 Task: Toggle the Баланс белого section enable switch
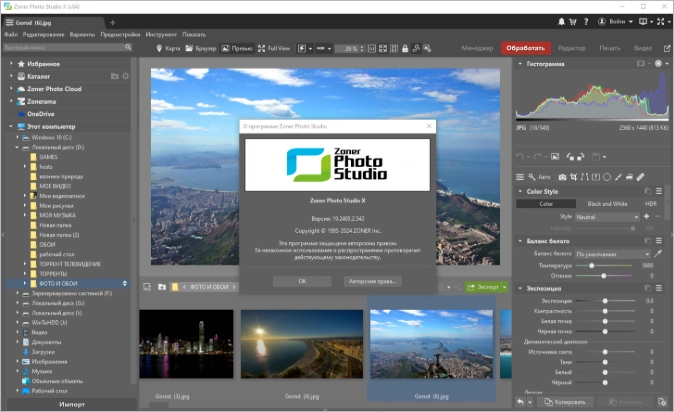point(647,241)
